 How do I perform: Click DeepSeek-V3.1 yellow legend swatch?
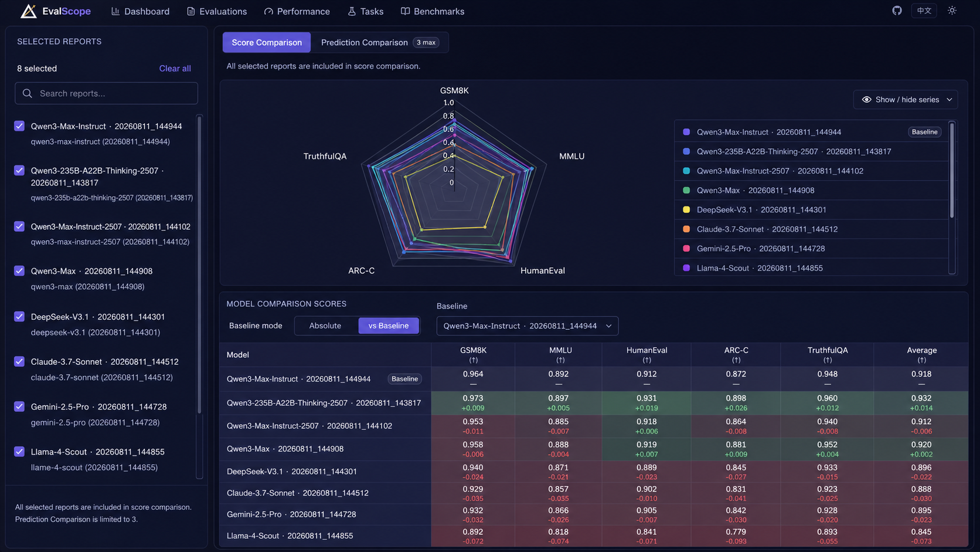pyautogui.click(x=686, y=209)
